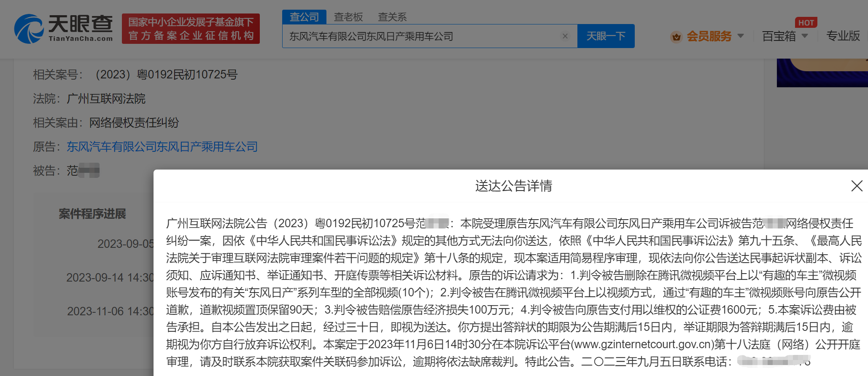Viewport: 868px width, 376px height.
Task: Click the case cause 网络侵权责任纠纷
Action: pyautogui.click(x=134, y=123)
